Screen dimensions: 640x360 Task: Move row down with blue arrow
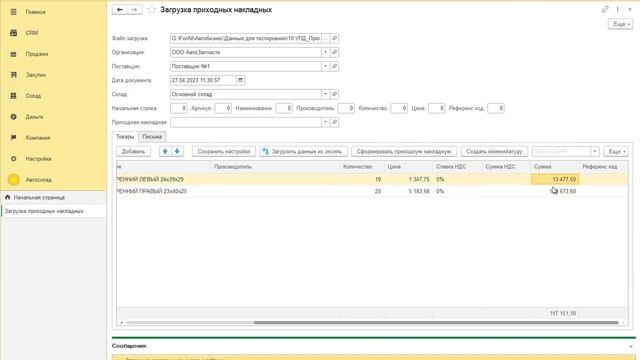tap(177, 151)
